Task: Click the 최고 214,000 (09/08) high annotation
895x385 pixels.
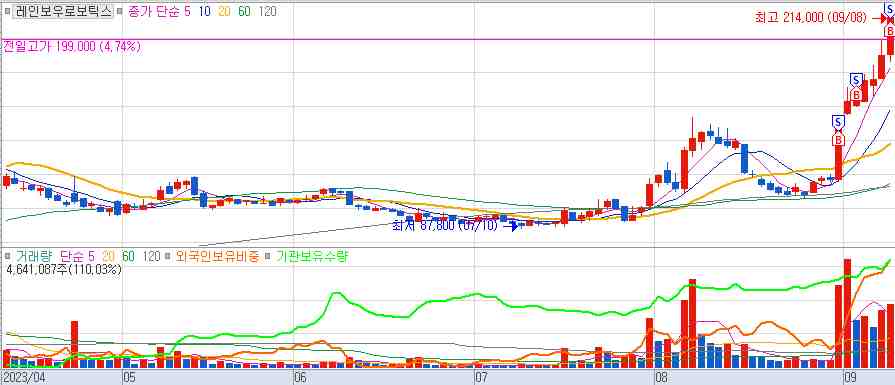Action: point(811,18)
